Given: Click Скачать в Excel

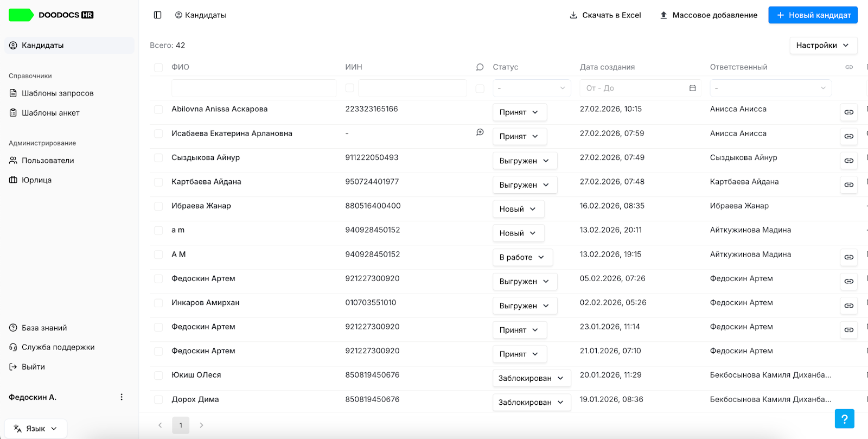Looking at the screenshot, I should click(x=605, y=15).
